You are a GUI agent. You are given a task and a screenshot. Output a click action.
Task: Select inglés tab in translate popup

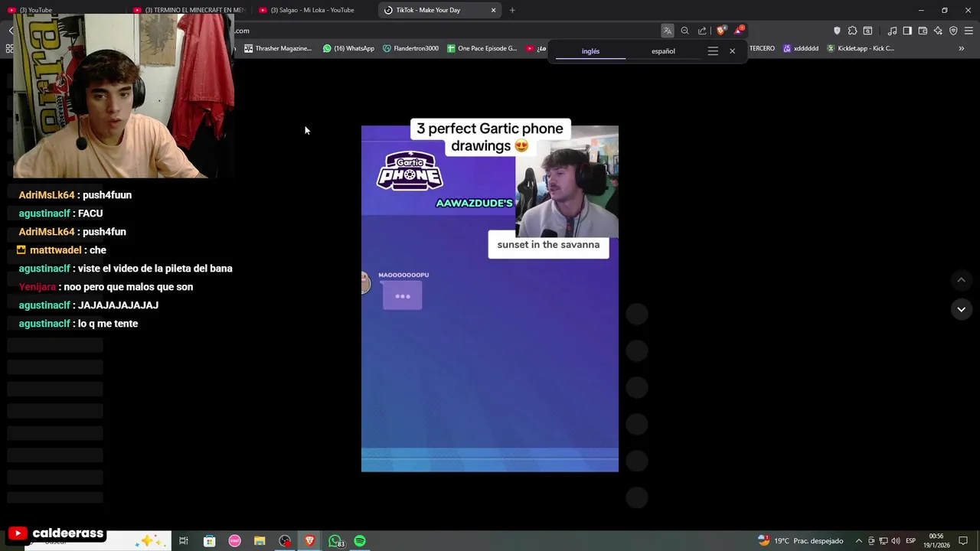tap(590, 51)
